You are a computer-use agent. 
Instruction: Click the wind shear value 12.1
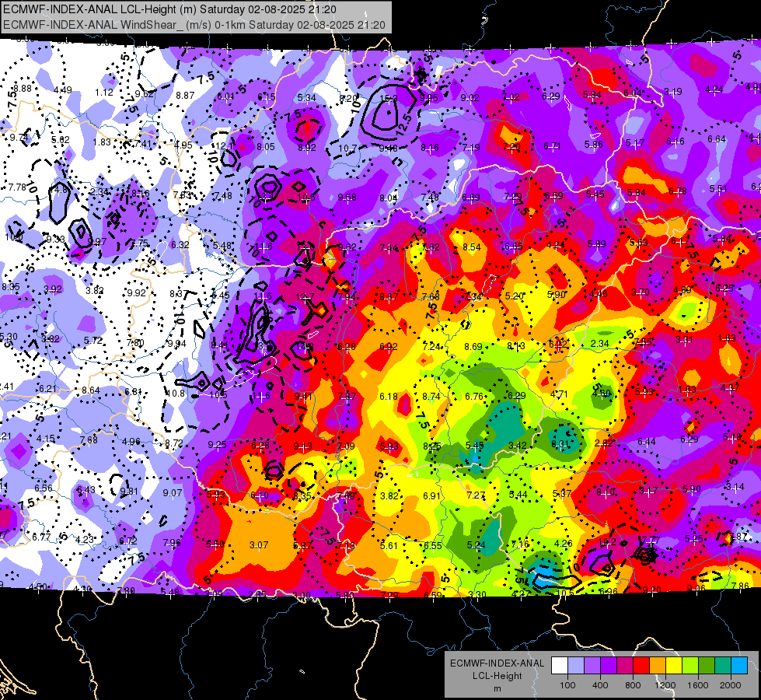coord(224,145)
